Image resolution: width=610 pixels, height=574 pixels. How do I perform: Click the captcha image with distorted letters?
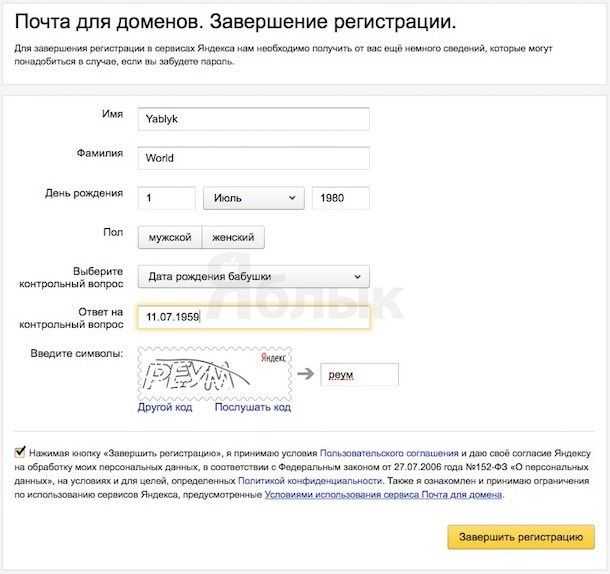tap(215, 374)
